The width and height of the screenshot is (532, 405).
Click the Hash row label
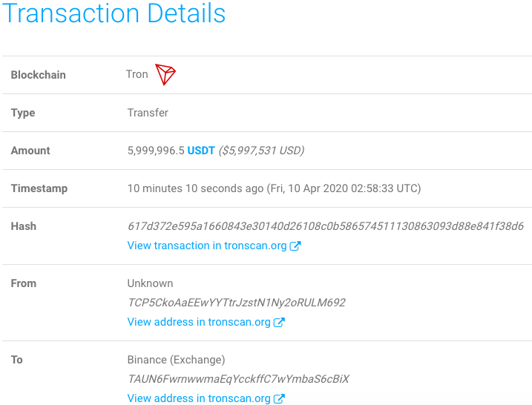tap(24, 226)
